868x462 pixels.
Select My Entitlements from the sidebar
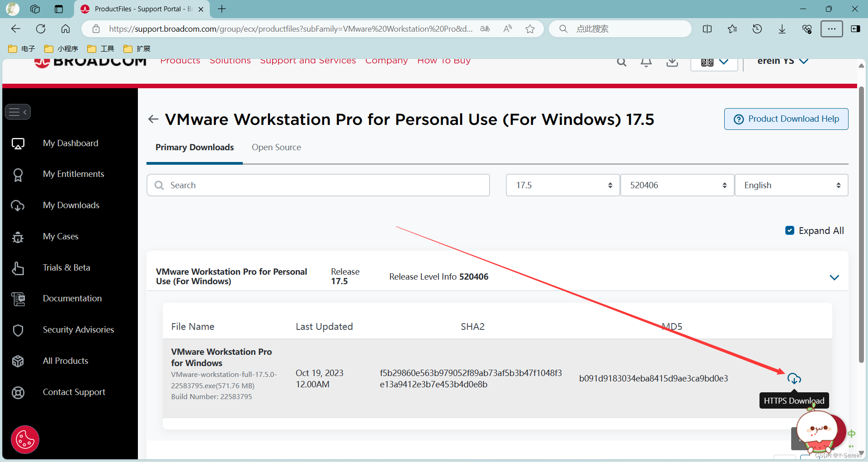click(x=74, y=174)
